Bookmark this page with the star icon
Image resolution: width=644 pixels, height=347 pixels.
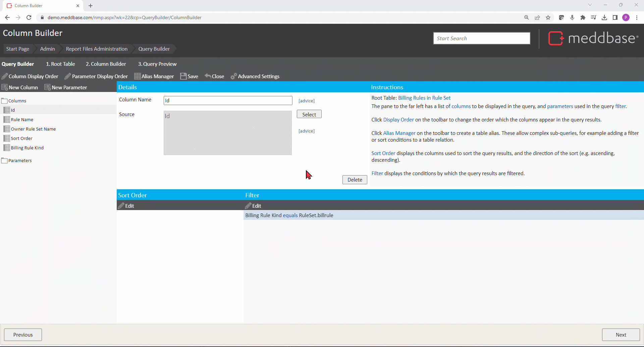[548, 17]
